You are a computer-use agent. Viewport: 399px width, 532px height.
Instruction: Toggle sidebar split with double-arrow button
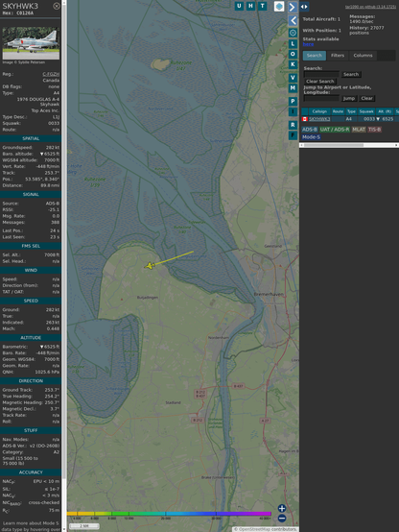tap(304, 7)
